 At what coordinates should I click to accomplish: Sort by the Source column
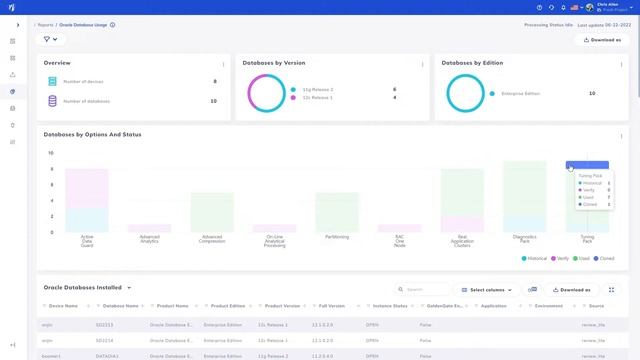pos(596,306)
